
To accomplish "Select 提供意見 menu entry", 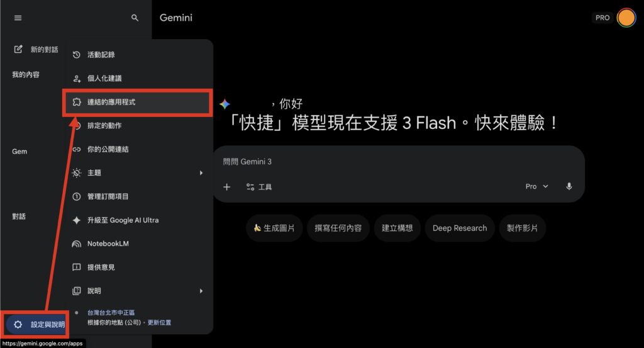I will click(x=138, y=267).
